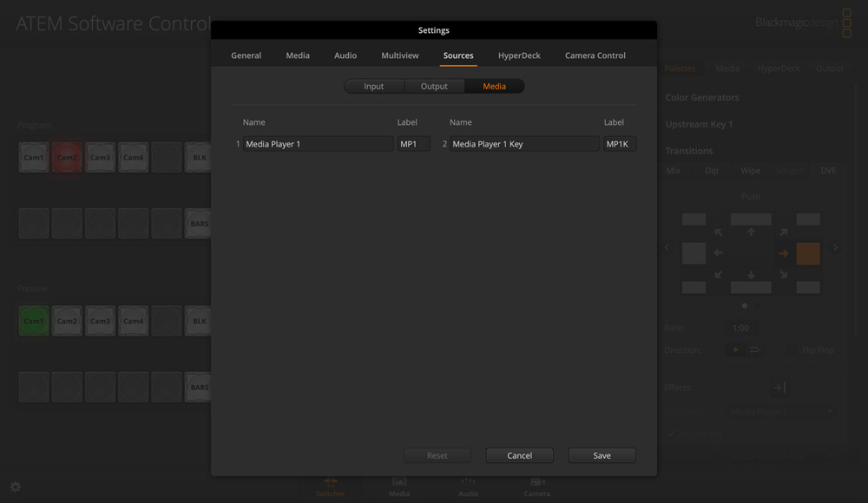Image resolution: width=868 pixels, height=503 pixels.
Task: Open the General settings tab
Action: click(x=246, y=56)
